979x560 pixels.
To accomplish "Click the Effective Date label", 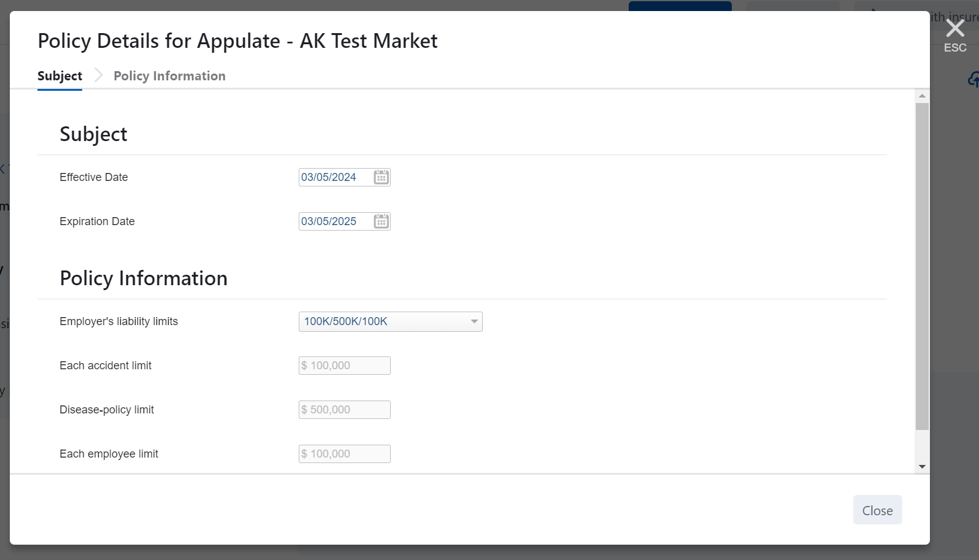I will tap(94, 177).
